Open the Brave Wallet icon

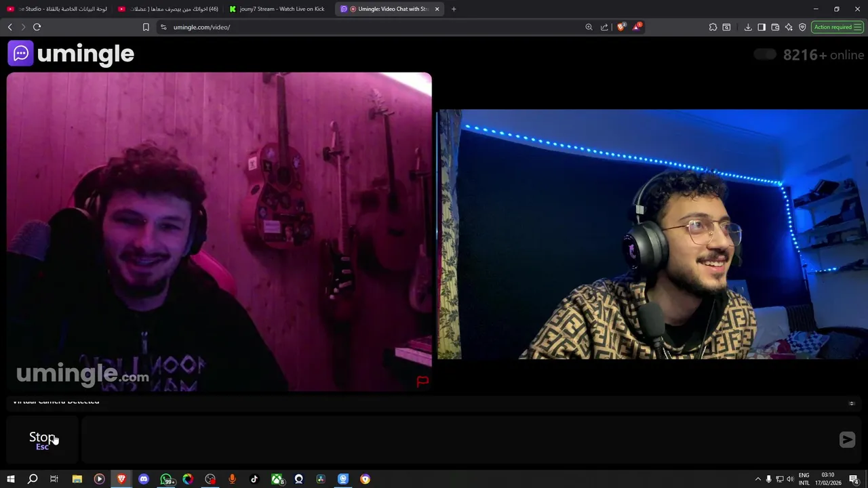775,27
